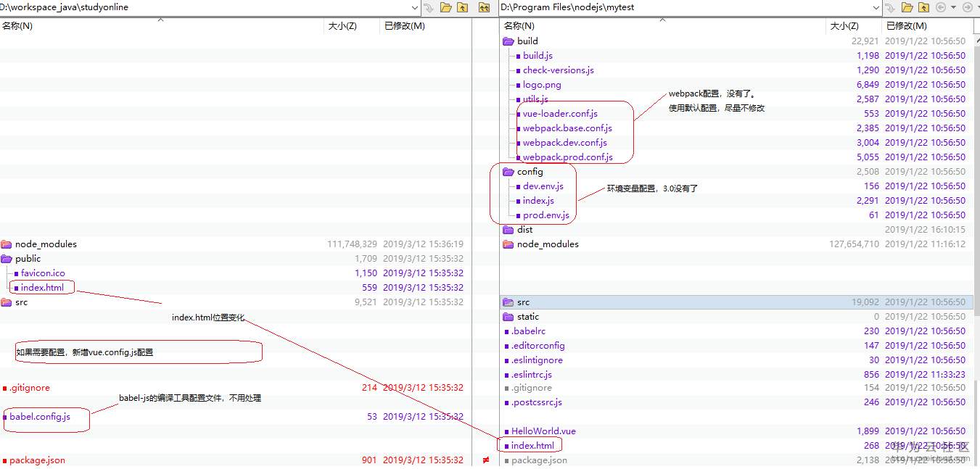
Task: Click right pane up-one-level folder icon
Action: [x=923, y=7]
